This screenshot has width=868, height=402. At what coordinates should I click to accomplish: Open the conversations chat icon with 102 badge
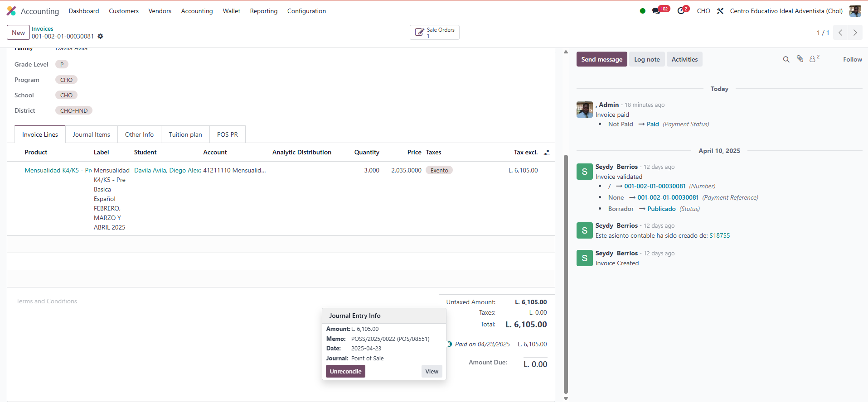click(656, 11)
